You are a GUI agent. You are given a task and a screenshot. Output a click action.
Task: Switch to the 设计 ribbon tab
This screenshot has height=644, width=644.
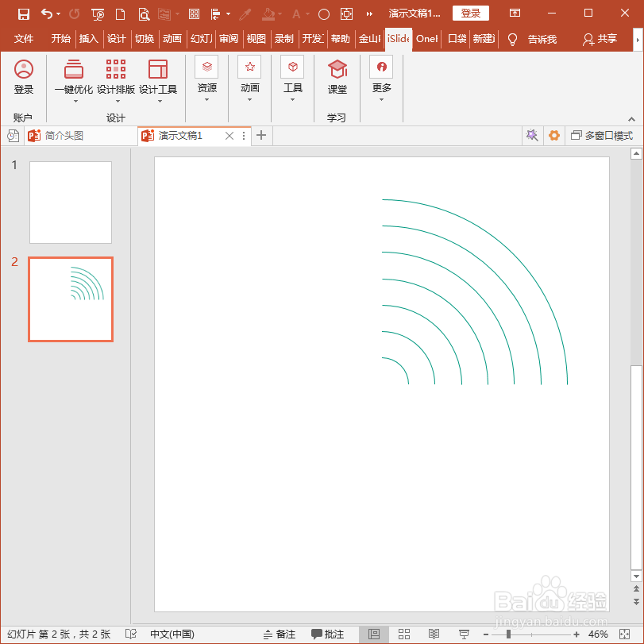pyautogui.click(x=116, y=39)
